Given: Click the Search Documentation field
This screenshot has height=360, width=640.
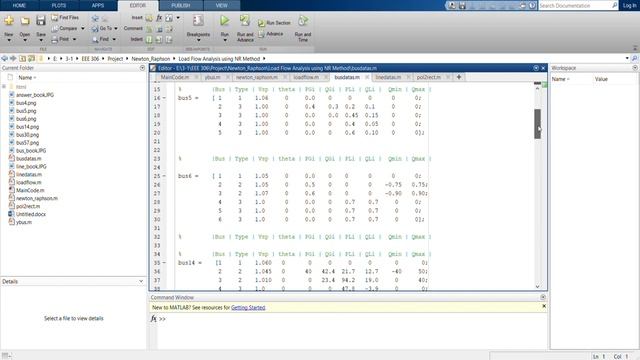Looking at the screenshot, I should click(x=575, y=6).
